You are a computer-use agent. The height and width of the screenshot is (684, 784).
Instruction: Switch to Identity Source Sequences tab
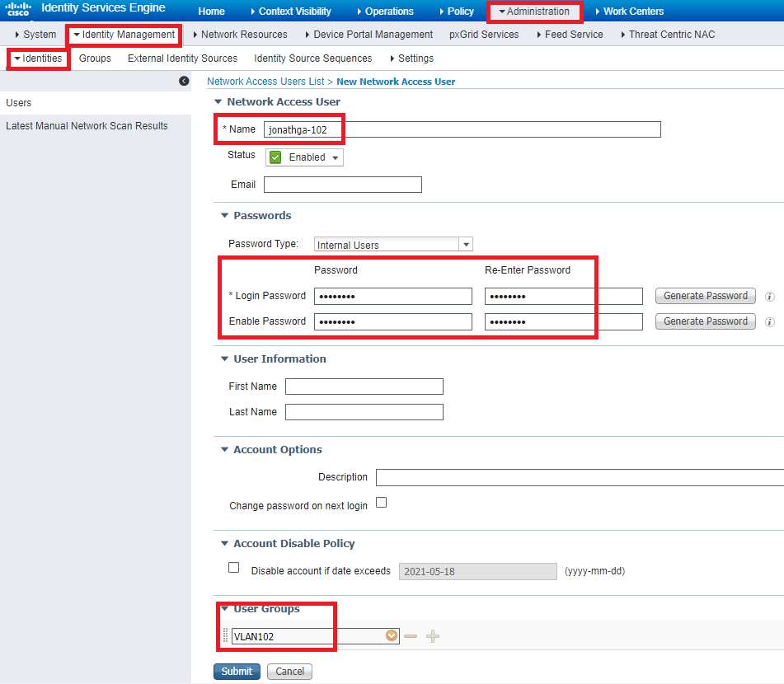(313, 59)
